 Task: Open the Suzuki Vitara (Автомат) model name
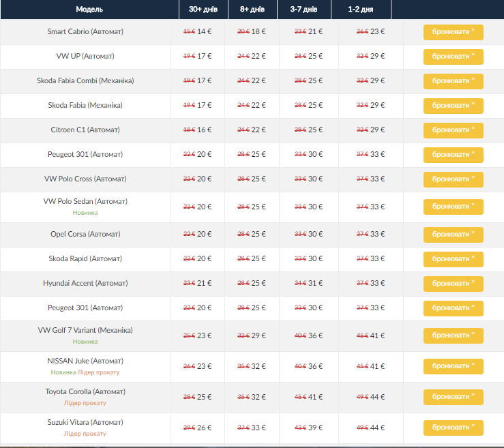(x=85, y=423)
